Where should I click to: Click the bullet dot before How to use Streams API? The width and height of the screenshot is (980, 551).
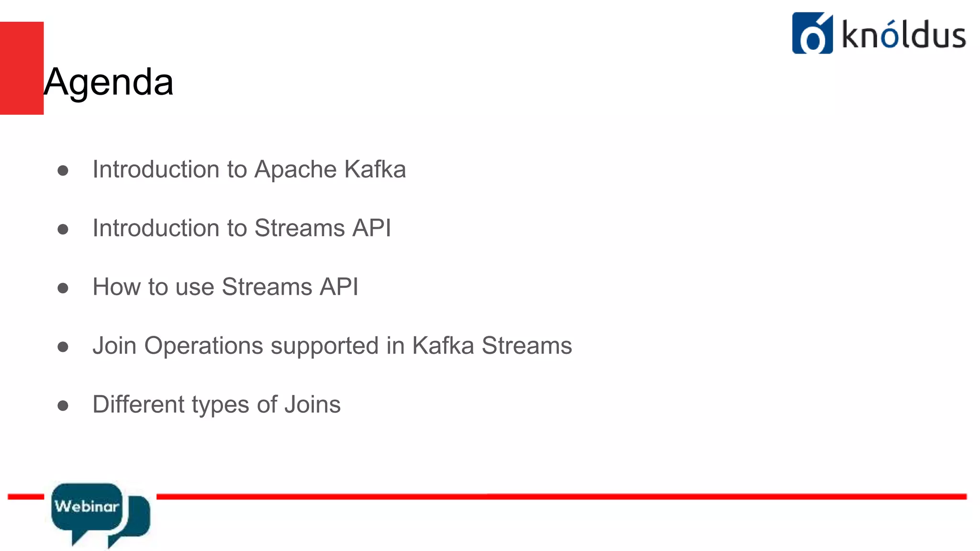63,288
